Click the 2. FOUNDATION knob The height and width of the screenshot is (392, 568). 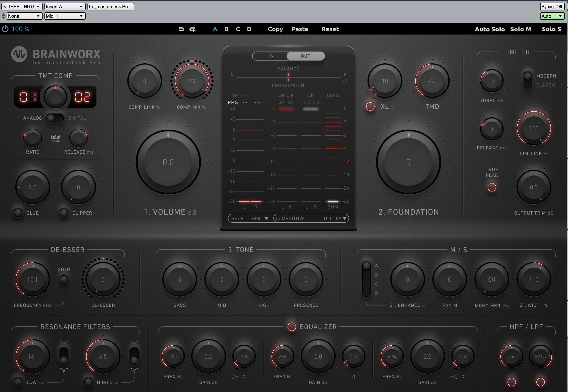click(x=408, y=162)
